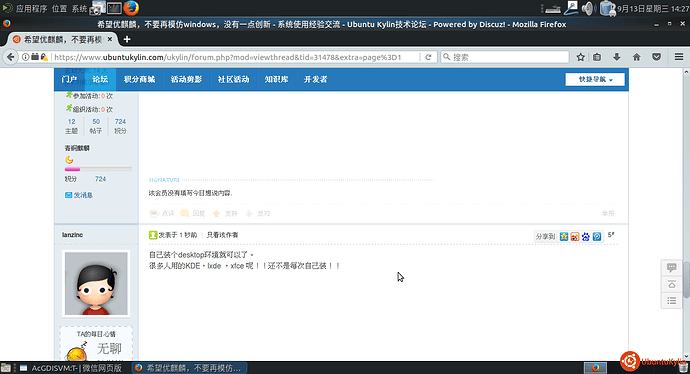This screenshot has width=690, height=374.
Task: Open the bookmarks library icon
Action: (597, 57)
